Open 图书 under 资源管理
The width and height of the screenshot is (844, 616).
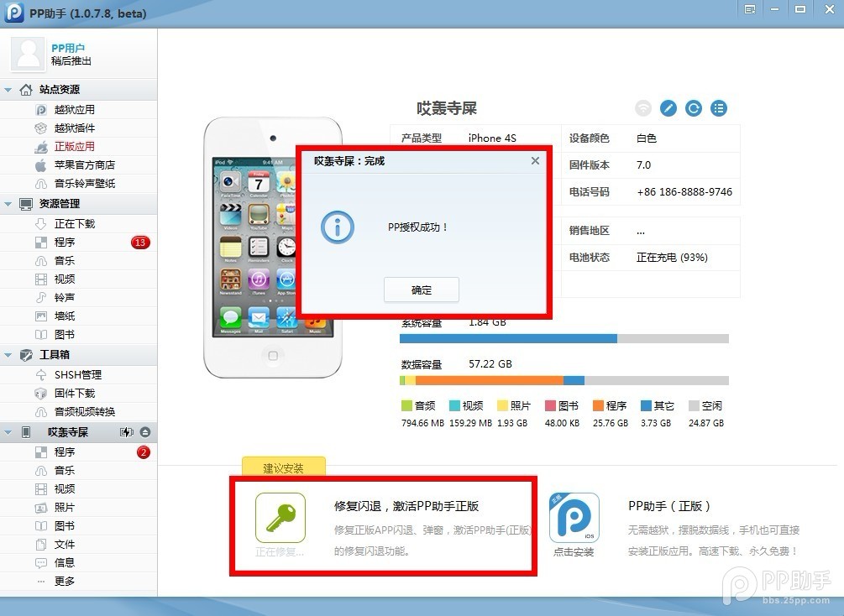pos(64,335)
